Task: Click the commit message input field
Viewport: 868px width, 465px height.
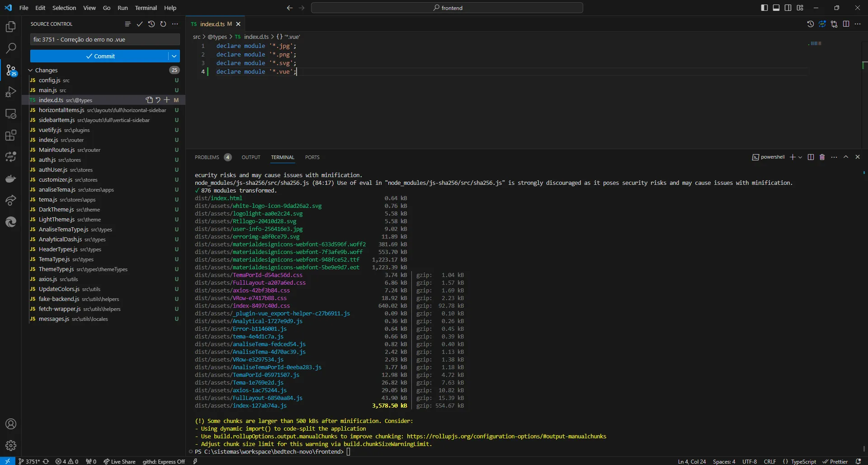Action: pos(105,39)
